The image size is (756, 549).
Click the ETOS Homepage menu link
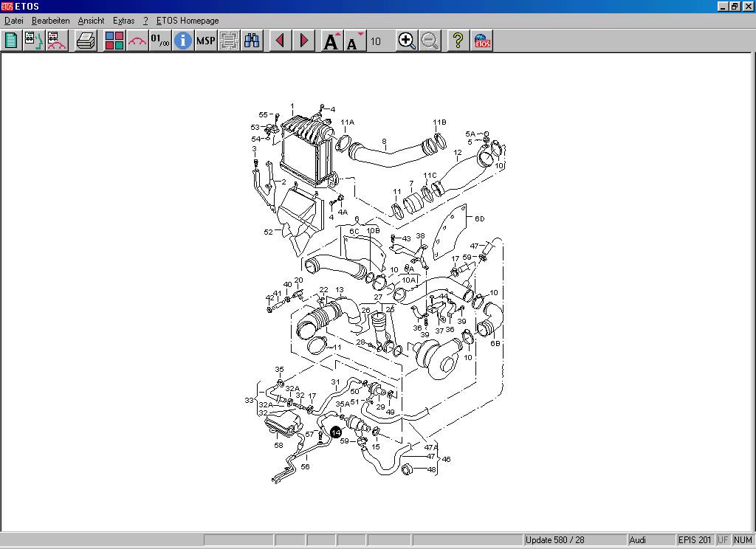pyautogui.click(x=188, y=21)
